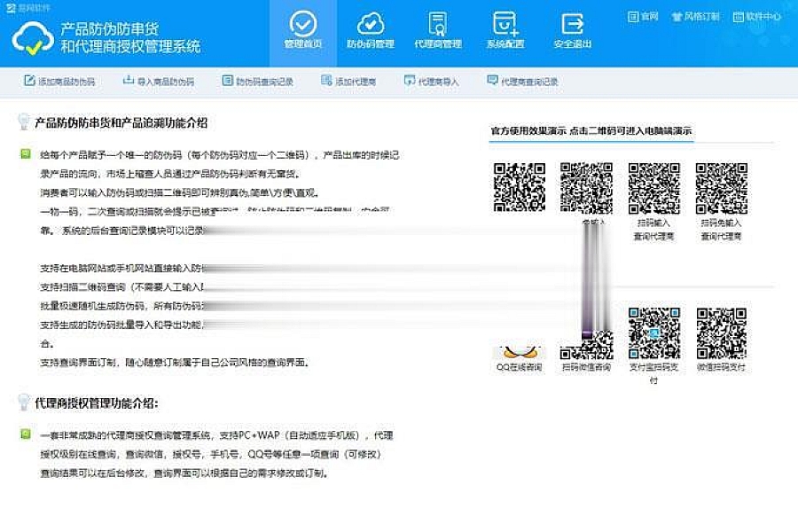Open the 扫码输入 查询代理商 QR code demo
Viewport: 798px width, 532px height.
point(654,188)
